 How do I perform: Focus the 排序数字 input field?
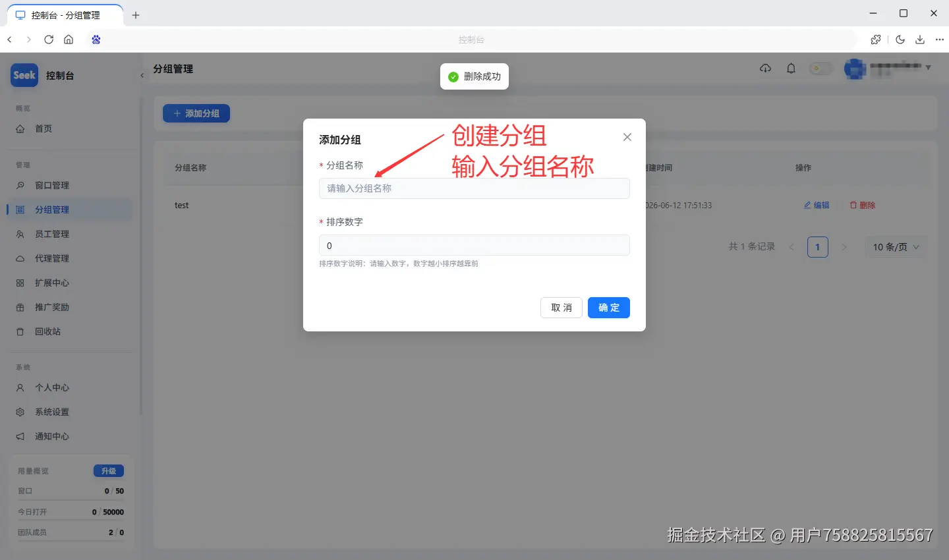coord(474,246)
